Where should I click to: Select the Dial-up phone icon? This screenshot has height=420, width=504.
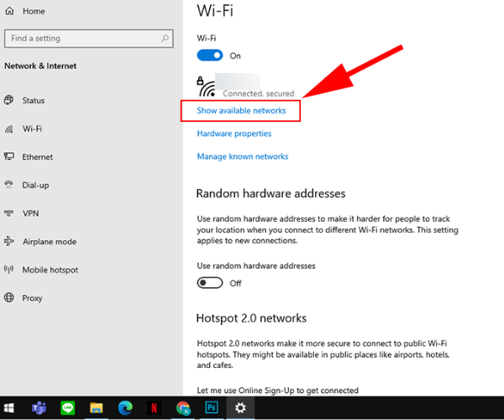coord(8,185)
